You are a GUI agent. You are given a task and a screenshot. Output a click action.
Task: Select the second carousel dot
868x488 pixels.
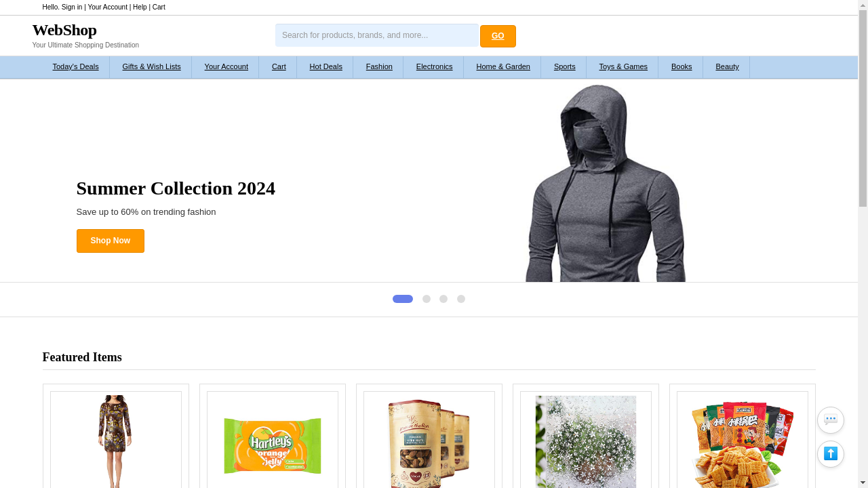(x=427, y=299)
